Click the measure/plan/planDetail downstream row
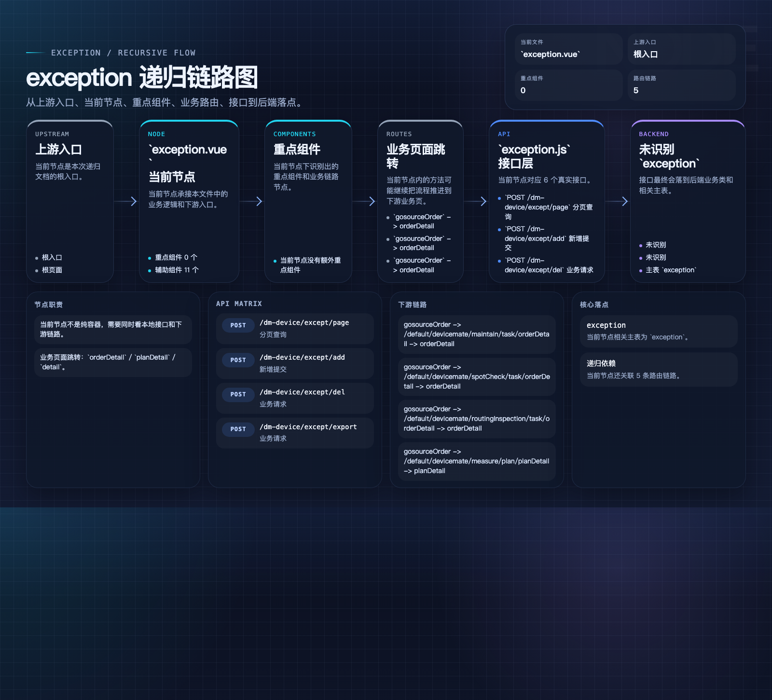This screenshot has width=772, height=700. pos(477,462)
